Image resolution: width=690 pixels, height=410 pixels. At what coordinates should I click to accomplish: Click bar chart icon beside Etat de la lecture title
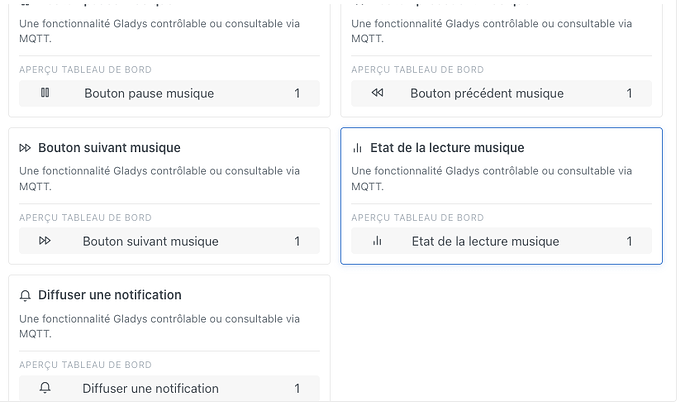357,148
